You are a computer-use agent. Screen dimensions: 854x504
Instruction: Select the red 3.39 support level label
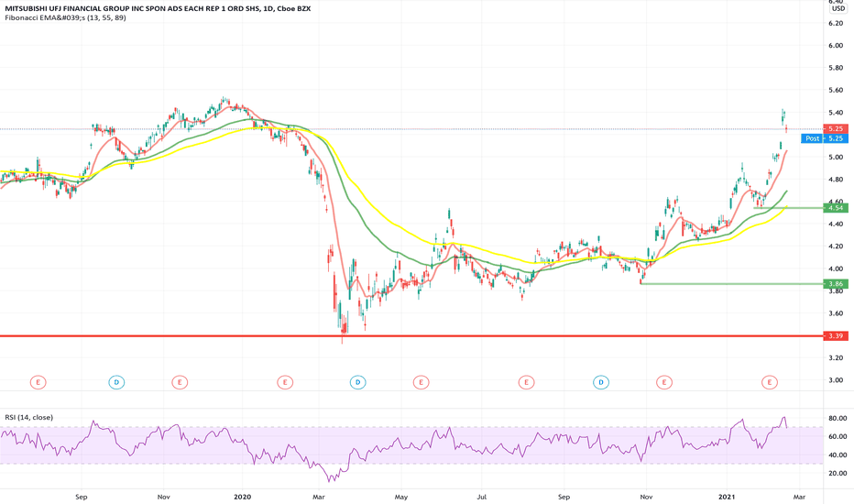(836, 335)
